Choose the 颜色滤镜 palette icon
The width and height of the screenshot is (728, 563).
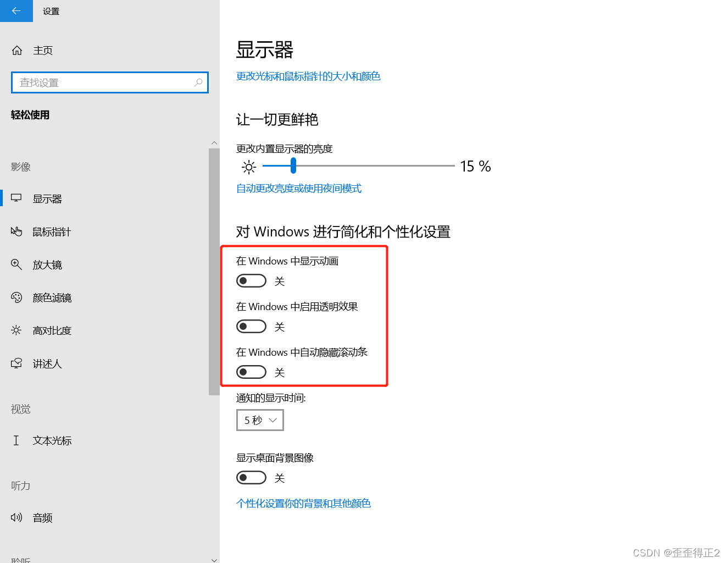tap(16, 297)
